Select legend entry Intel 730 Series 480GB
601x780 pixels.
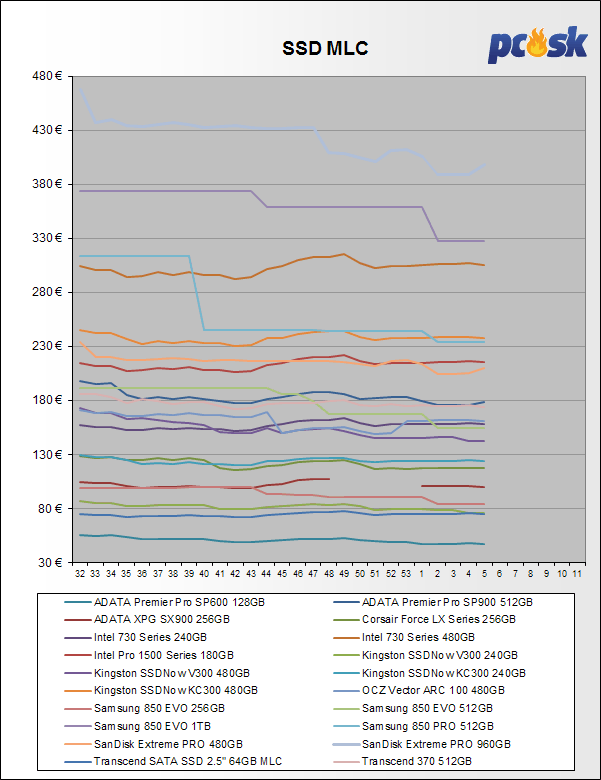[x=403, y=637]
